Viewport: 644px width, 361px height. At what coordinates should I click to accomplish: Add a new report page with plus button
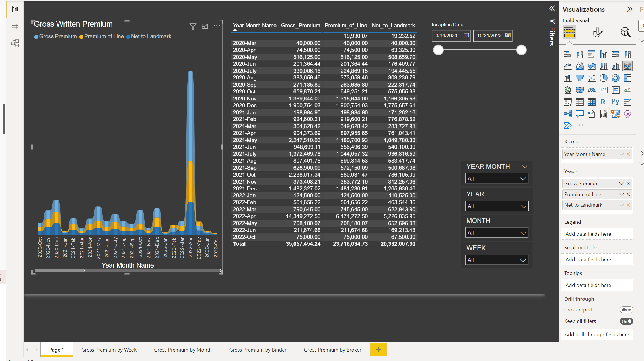(x=378, y=350)
